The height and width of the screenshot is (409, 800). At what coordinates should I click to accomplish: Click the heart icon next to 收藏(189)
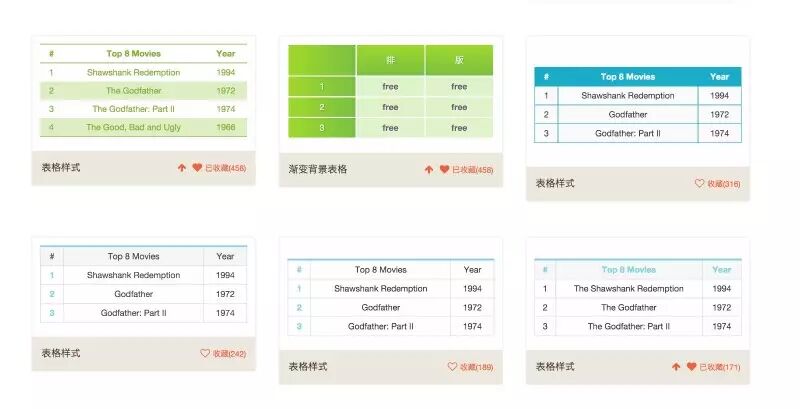coord(452,367)
